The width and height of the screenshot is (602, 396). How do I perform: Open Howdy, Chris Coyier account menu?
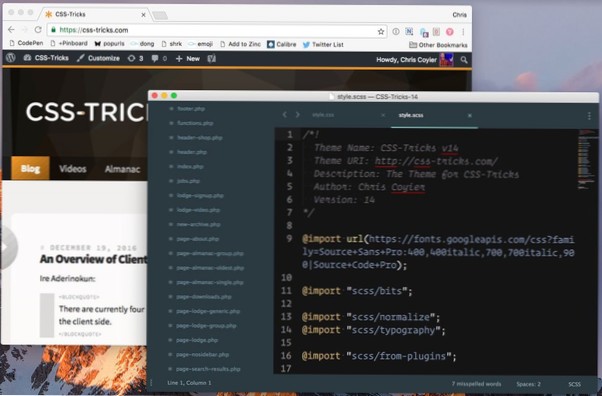[x=414, y=60]
